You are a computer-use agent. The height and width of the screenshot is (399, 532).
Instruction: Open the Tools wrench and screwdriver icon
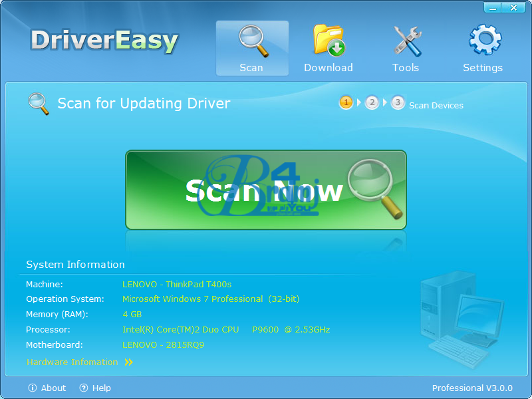click(x=406, y=41)
